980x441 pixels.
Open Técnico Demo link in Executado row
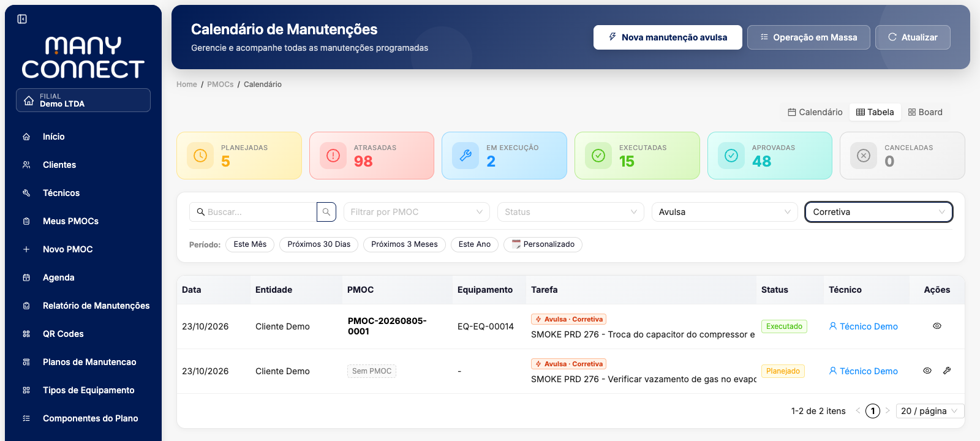(x=863, y=326)
